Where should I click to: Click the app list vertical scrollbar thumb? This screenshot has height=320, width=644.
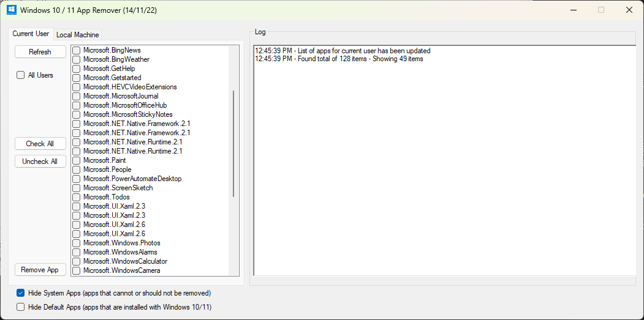[x=233, y=144]
